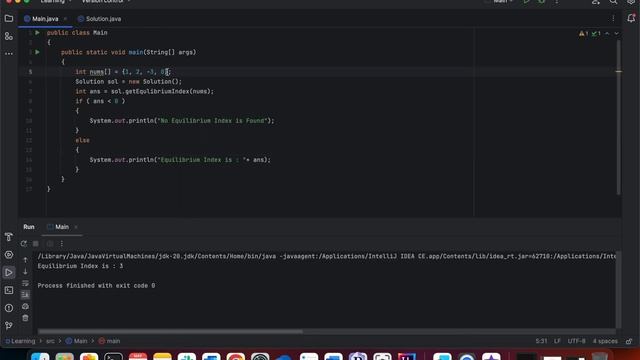Go to previous highlighted problem arrow
640x360 pixels.
[607, 33]
